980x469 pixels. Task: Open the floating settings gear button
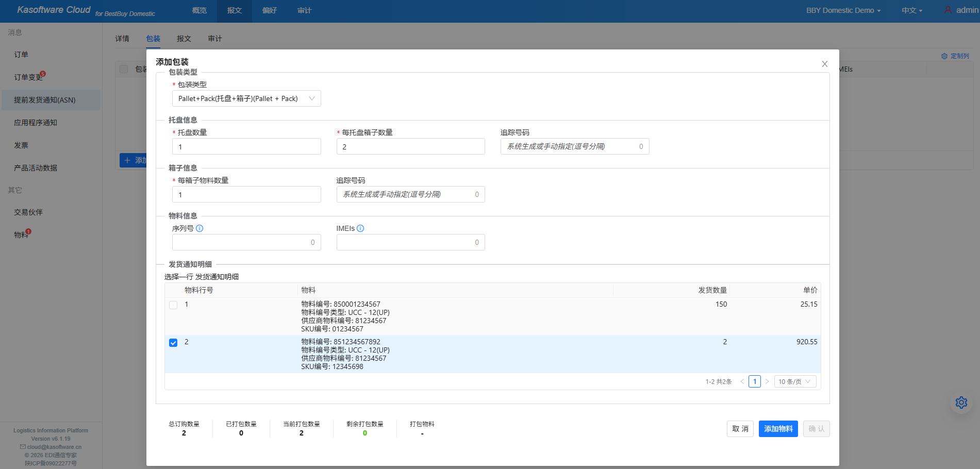click(961, 403)
